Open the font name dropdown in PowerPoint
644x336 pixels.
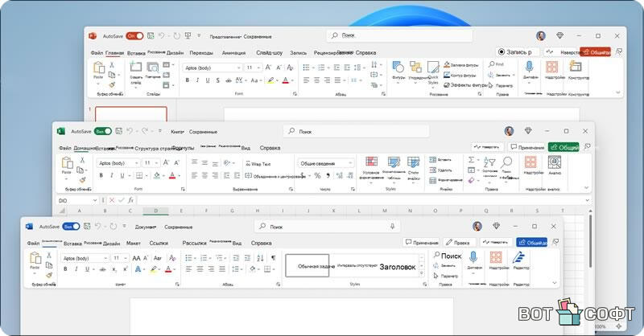(x=238, y=68)
